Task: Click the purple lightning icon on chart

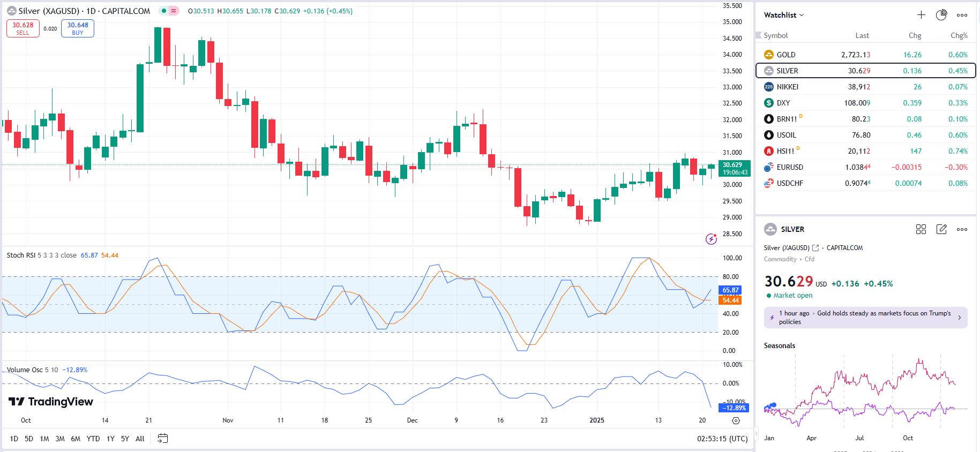Action: [711, 239]
